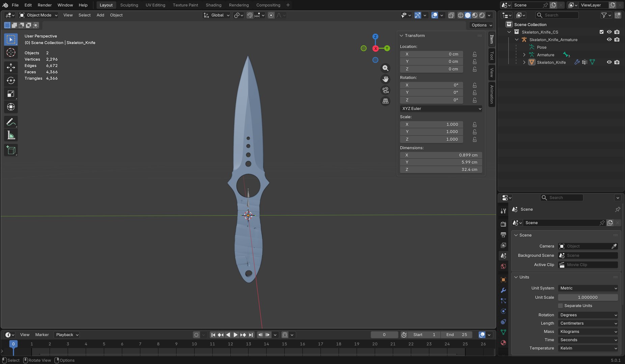Screen dimensions: 625x364
Task: Switch orthographic/perspective grid icon
Action: point(385,101)
